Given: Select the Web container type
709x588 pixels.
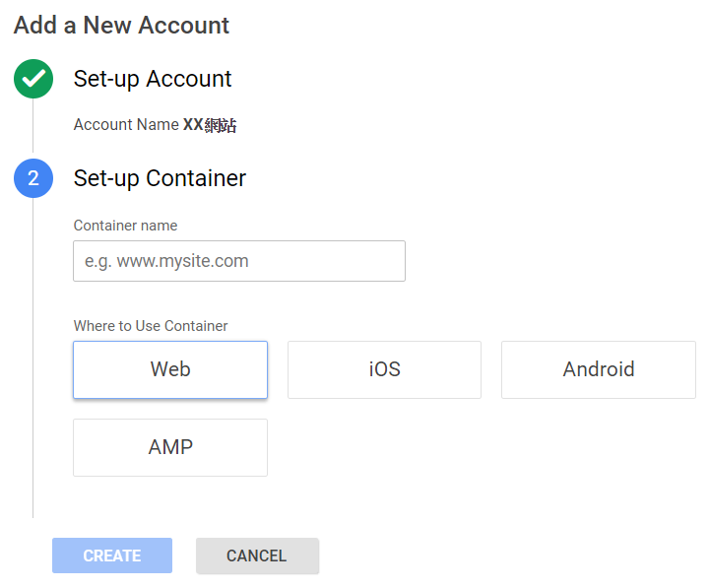Looking at the screenshot, I should point(170,369).
